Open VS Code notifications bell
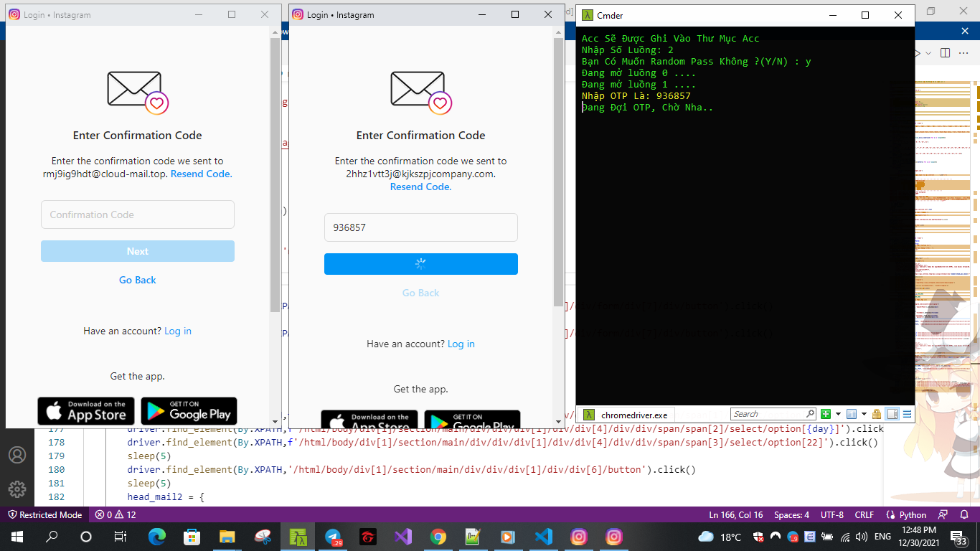Viewport: 980px width, 551px height. click(x=964, y=514)
